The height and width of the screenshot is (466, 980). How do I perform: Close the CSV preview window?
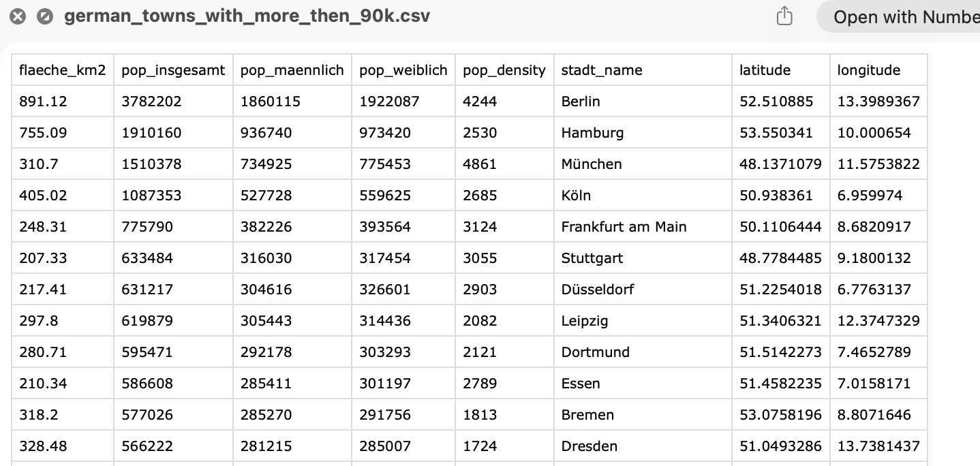coord(16,15)
